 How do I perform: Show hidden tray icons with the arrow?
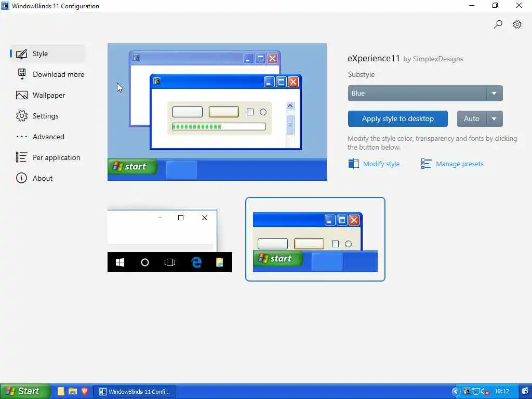coord(456,392)
